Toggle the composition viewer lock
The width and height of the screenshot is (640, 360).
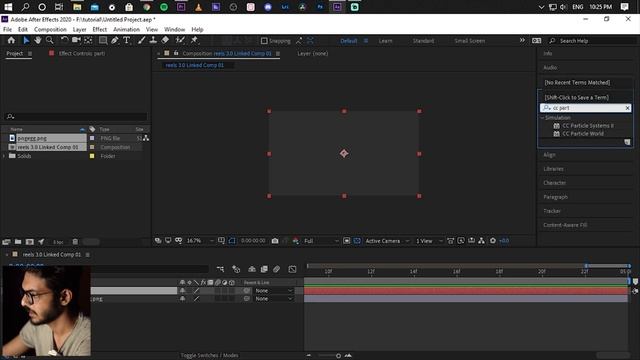(176, 53)
